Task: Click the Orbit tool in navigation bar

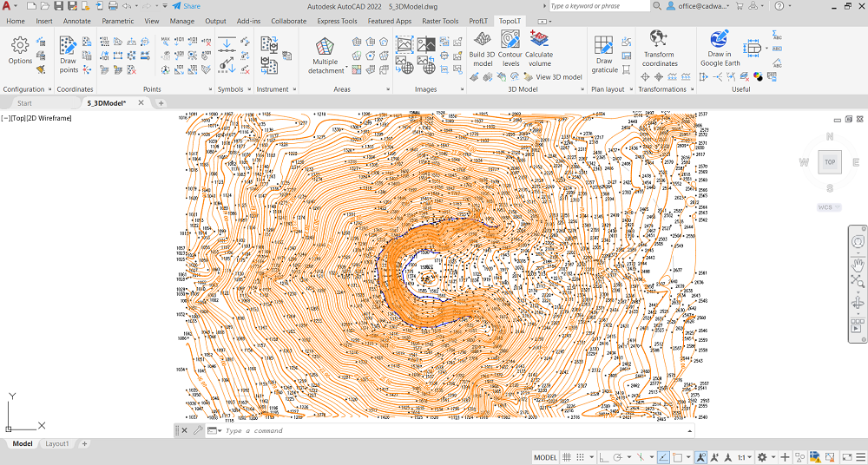Action: 858,303
